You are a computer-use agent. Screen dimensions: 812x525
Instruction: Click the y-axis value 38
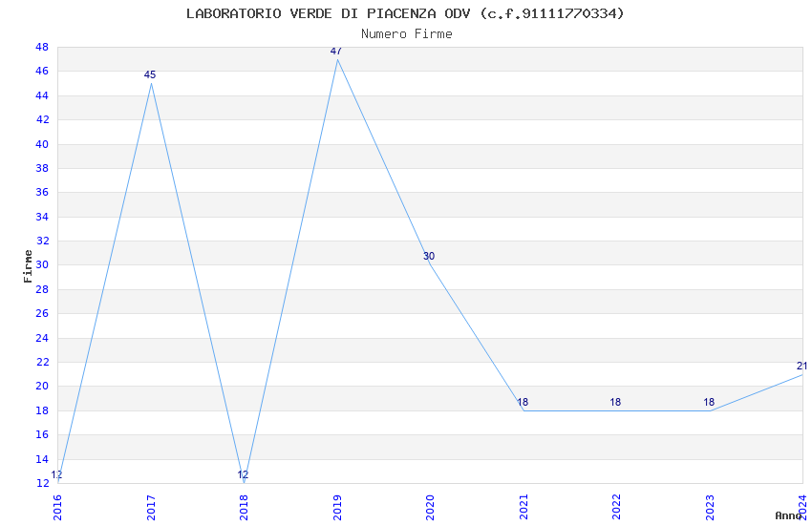point(42,168)
